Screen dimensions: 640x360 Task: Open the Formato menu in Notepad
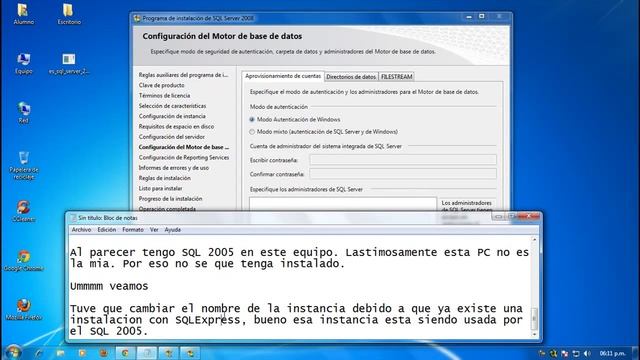(x=133, y=230)
